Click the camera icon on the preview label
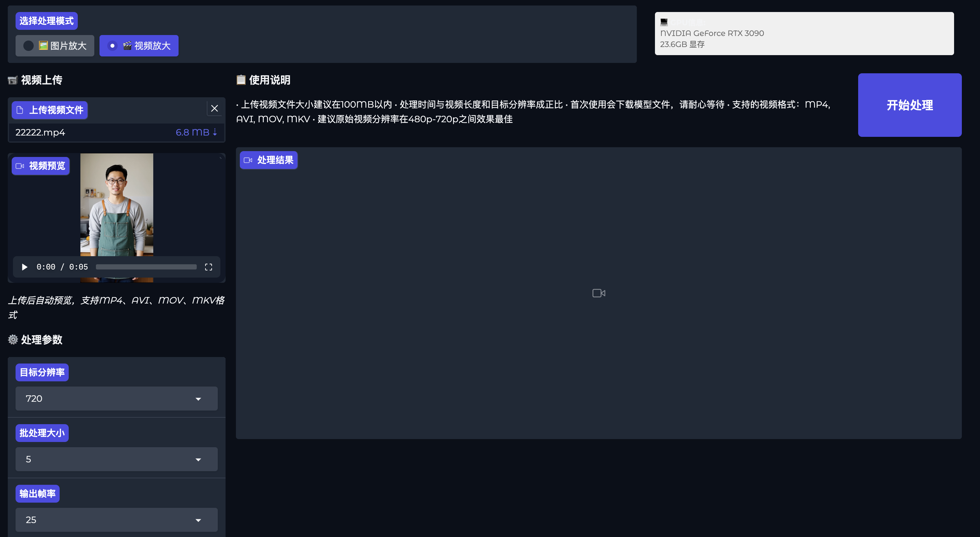This screenshot has height=537, width=980. [20, 166]
